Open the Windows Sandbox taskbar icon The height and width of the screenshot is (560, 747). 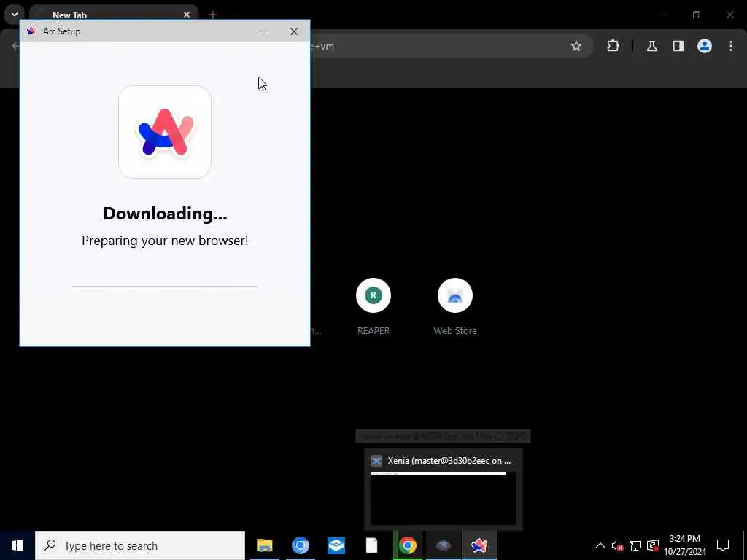point(336,545)
